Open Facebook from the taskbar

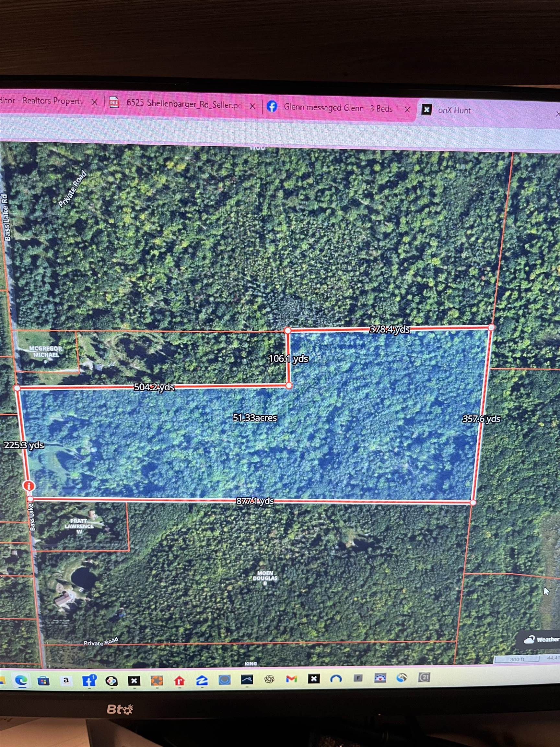point(90,681)
